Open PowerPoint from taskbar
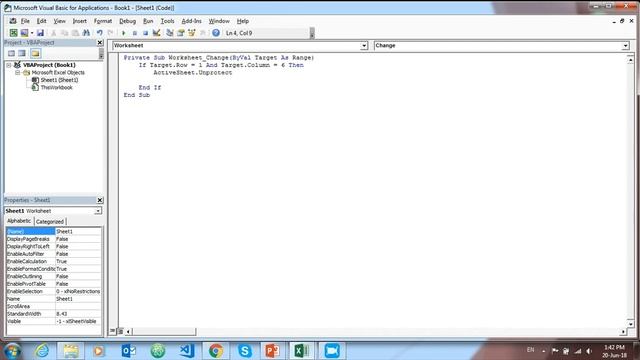The width and height of the screenshot is (640, 360). (x=272, y=351)
